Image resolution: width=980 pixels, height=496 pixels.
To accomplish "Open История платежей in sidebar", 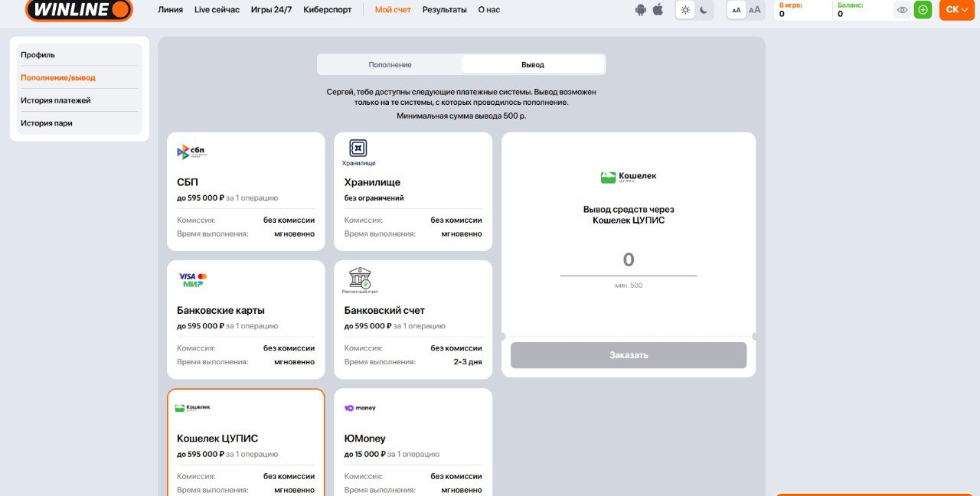I will [x=80, y=100].
